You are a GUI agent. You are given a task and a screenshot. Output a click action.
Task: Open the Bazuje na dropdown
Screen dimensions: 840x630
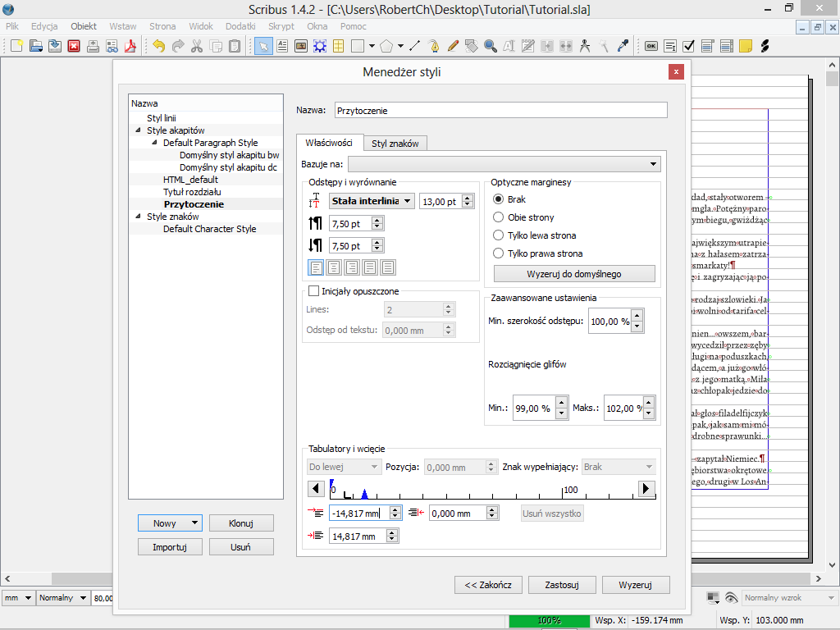(504, 164)
